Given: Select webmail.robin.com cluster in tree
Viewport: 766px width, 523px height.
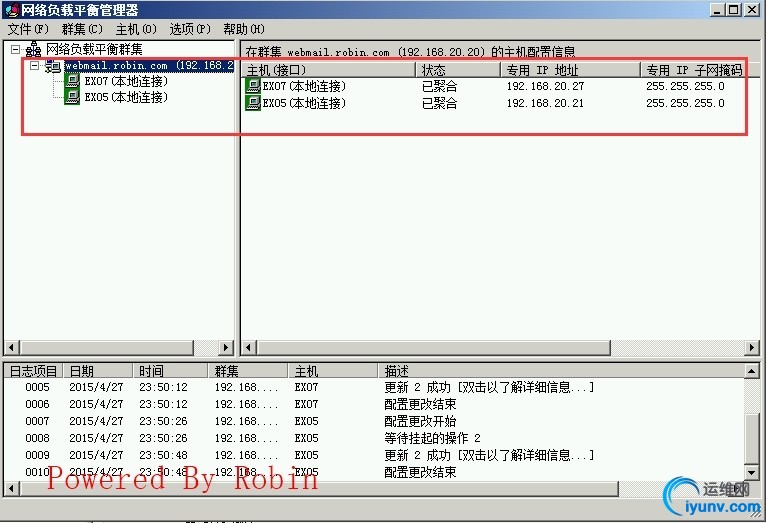Looking at the screenshot, I should pyautogui.click(x=149, y=65).
